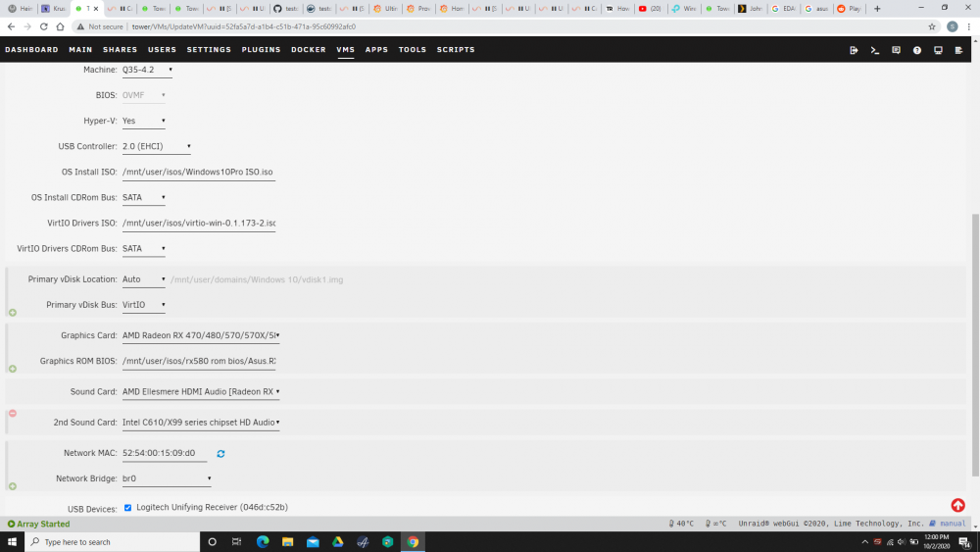This screenshot has width=980, height=552.
Task: Go to the DOCKER menu
Action: 308,49
